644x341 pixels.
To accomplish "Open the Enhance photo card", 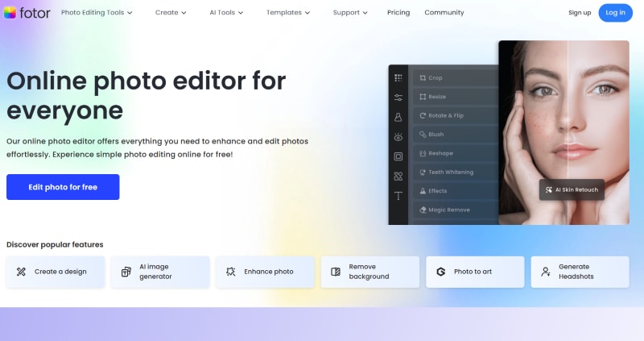I will point(265,272).
